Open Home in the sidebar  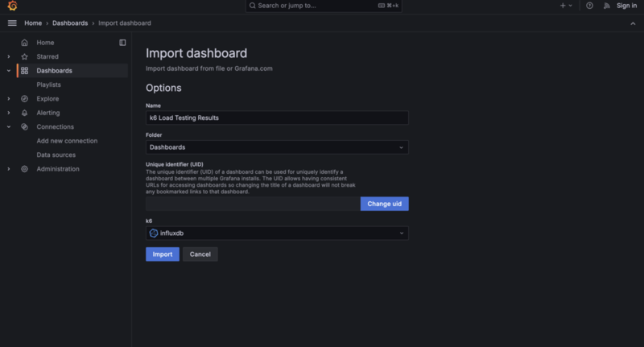[x=45, y=43]
